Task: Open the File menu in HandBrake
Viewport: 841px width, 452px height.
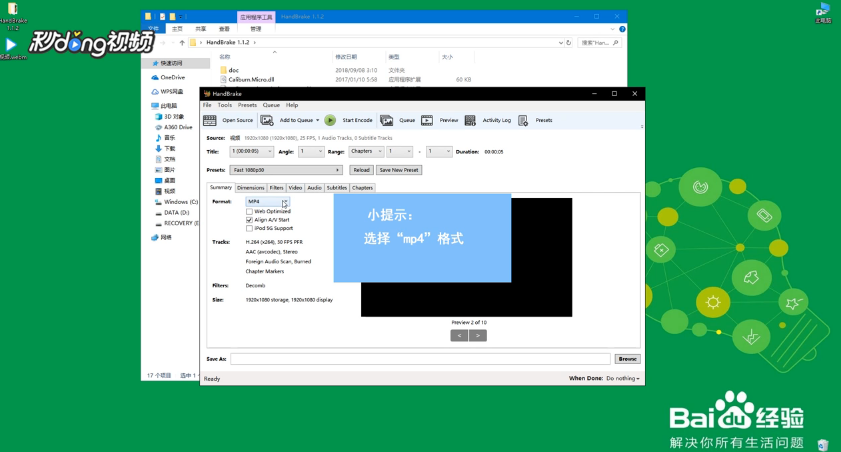Action: click(x=207, y=105)
